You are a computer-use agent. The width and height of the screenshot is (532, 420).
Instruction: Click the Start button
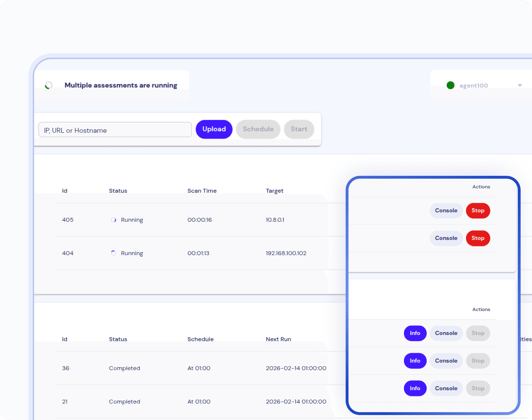[299, 129]
